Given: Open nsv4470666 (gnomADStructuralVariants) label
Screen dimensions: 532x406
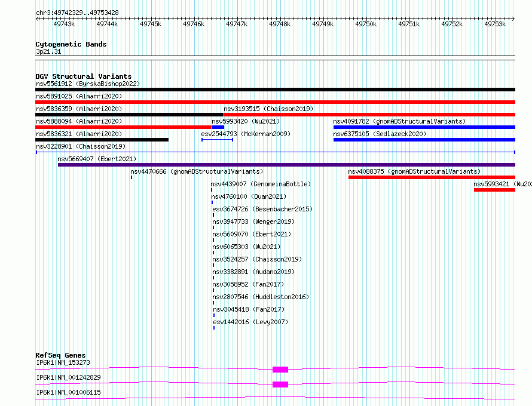Looking at the screenshot, I should click(x=197, y=171).
